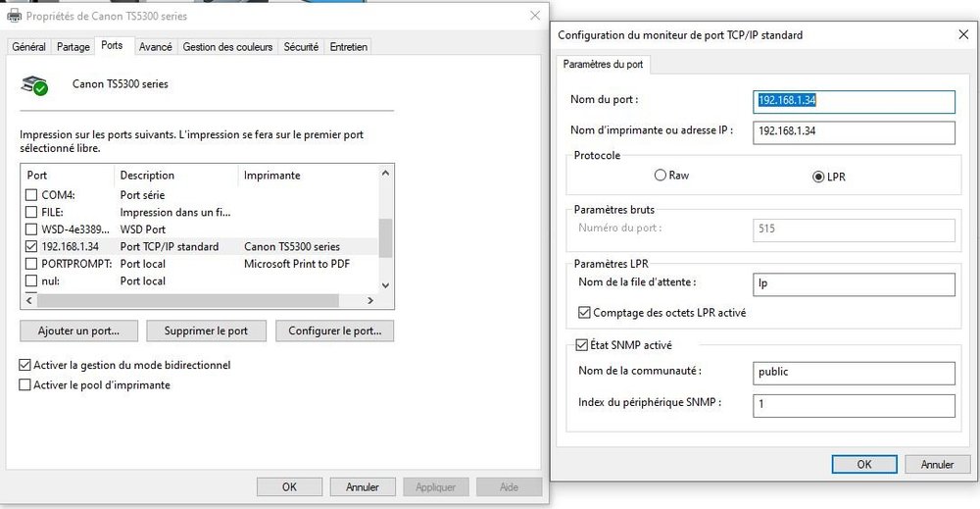The height and width of the screenshot is (509, 980).
Task: Switch to the Général tab
Action: point(29,46)
